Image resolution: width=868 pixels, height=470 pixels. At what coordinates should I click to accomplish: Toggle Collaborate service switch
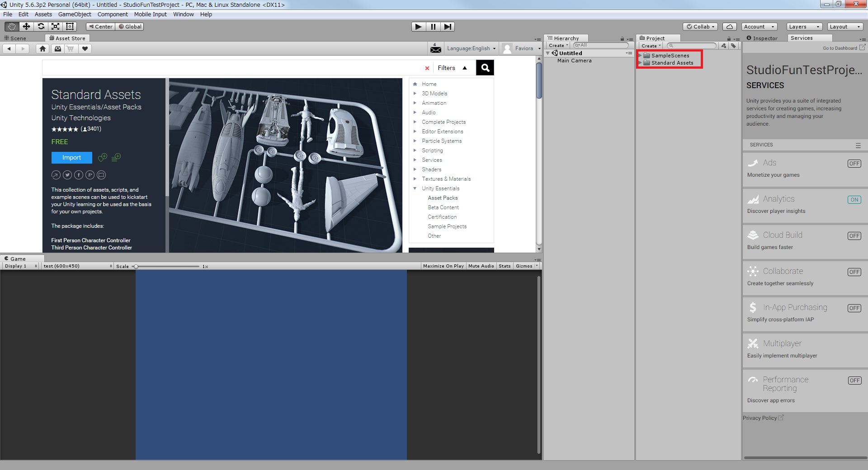[854, 272]
